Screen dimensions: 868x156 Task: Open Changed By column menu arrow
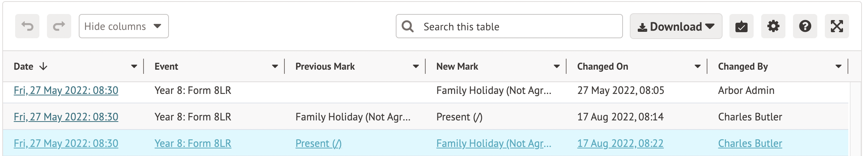(x=838, y=67)
